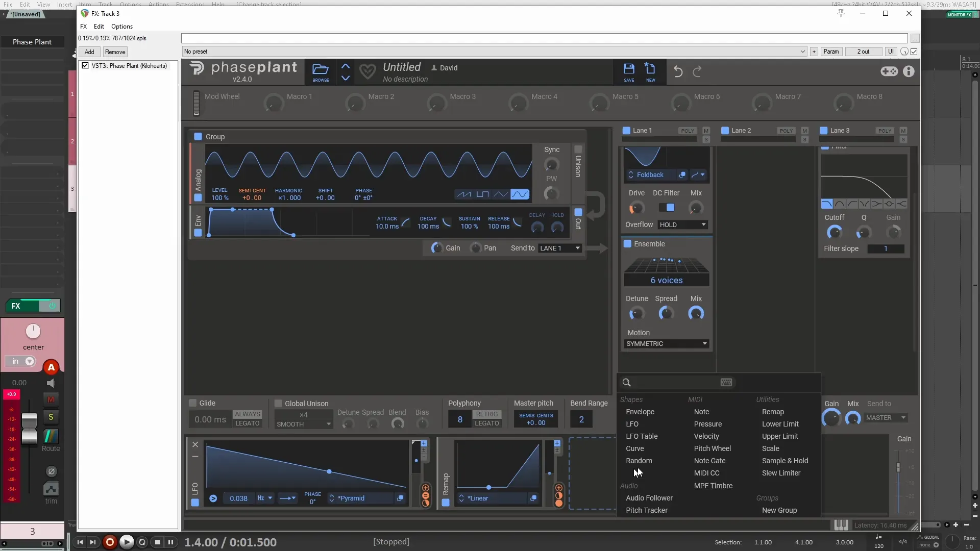Click the Lane 1 POLY button
Screen dimensions: 980x551
688,131
